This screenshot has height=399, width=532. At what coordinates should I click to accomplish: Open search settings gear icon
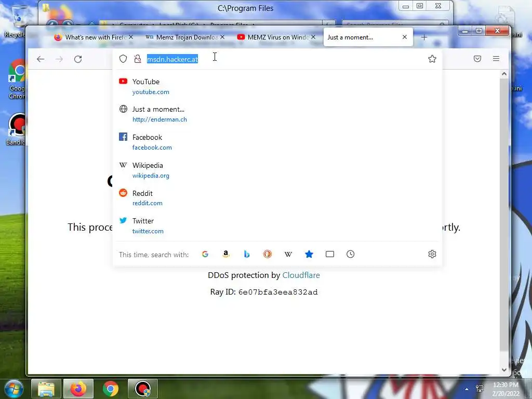pos(432,254)
